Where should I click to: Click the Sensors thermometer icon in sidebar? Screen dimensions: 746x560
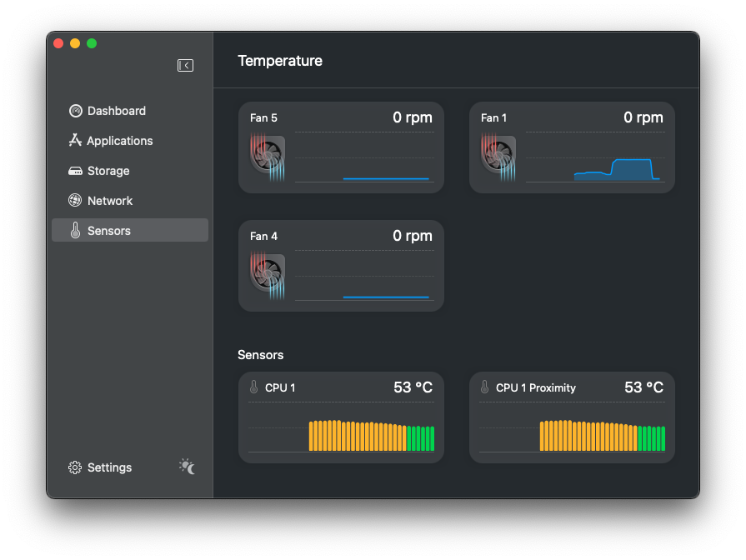[75, 231]
